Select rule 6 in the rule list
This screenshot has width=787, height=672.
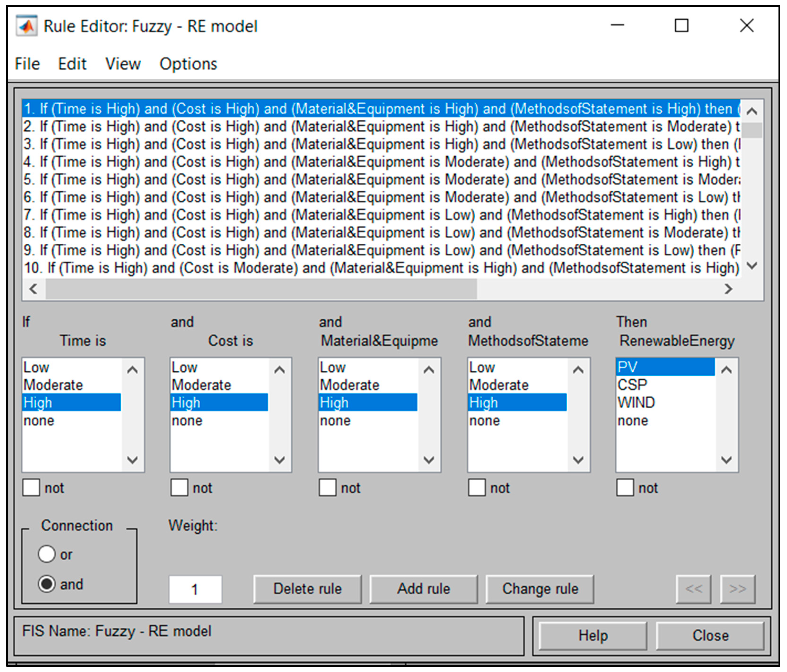coord(381,197)
